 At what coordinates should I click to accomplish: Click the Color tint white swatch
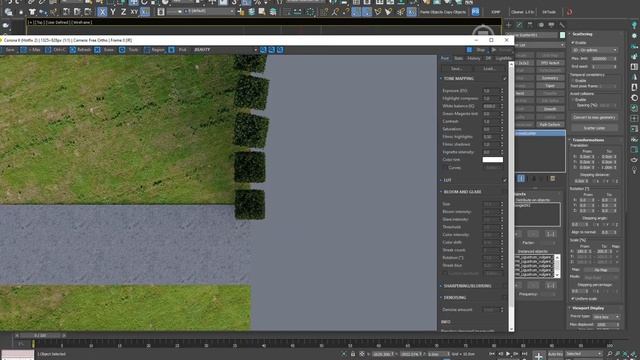pyautogui.click(x=493, y=160)
